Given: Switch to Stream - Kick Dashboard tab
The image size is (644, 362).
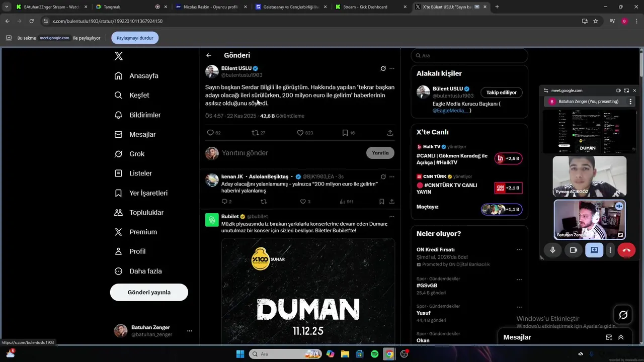Looking at the screenshot, I should point(370,7).
